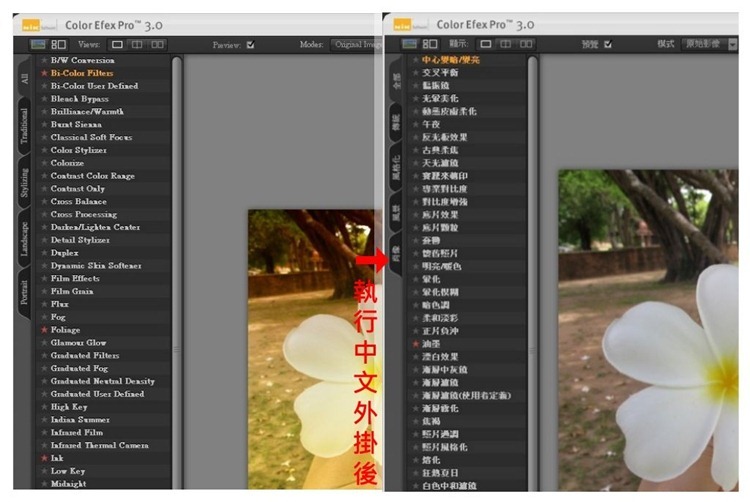Switch to the Portrait tab

click(24, 292)
